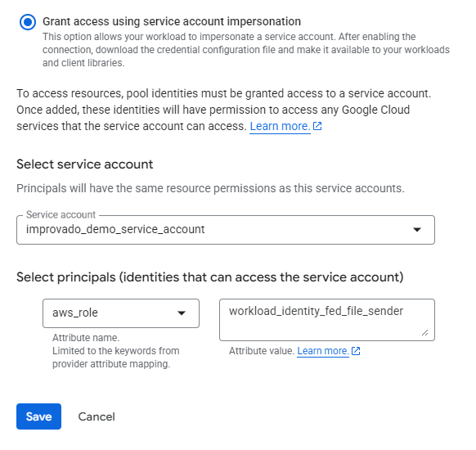The height and width of the screenshot is (450, 476).
Task: Open the Service account dropdown showing improvado_demo_service_account
Action: [226, 230]
